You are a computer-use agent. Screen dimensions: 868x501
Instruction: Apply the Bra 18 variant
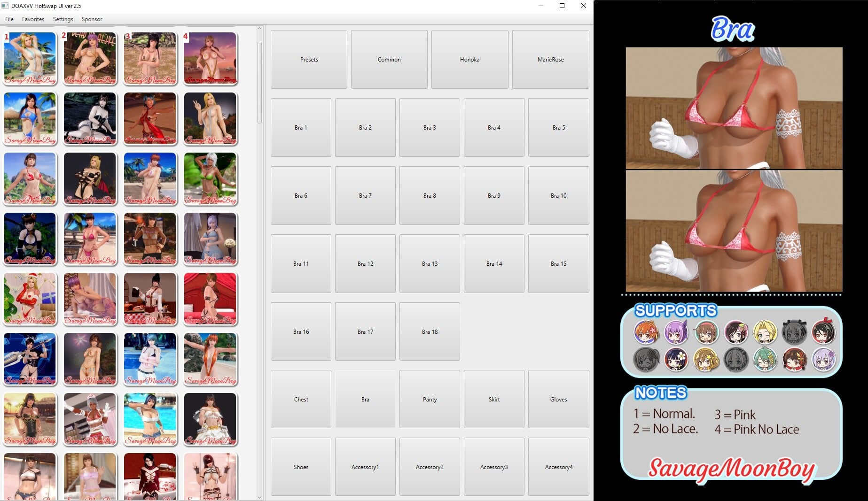pos(430,331)
